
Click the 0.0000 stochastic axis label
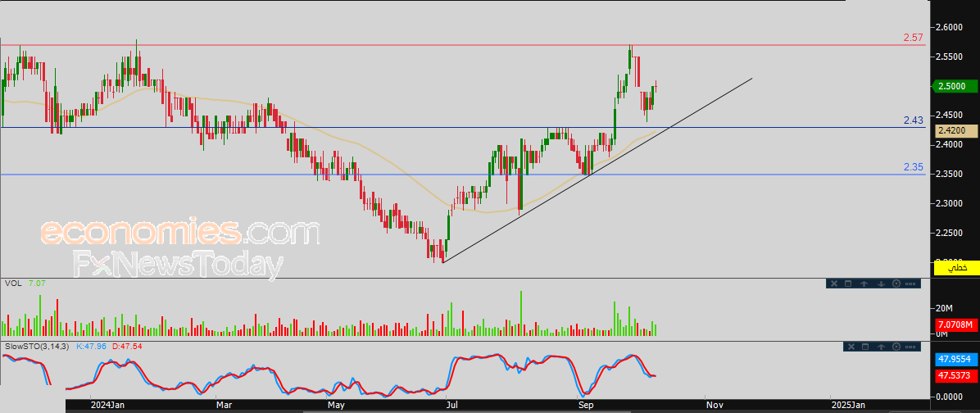point(950,397)
